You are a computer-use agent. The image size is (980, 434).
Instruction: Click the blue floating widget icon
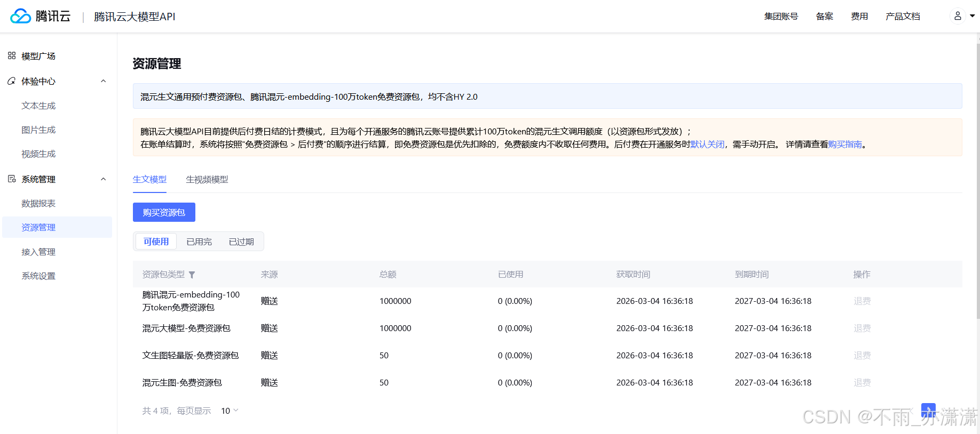928,411
